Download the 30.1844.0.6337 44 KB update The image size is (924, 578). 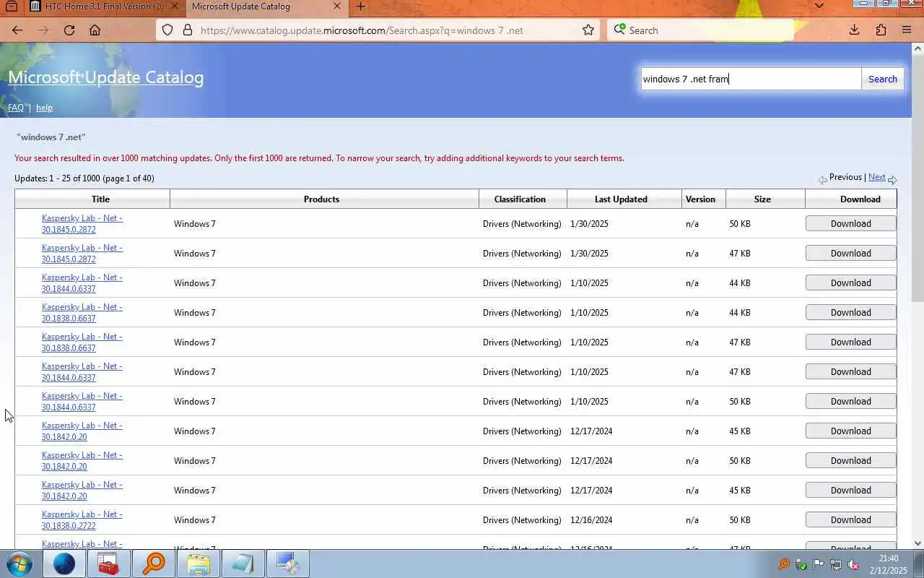tap(850, 282)
